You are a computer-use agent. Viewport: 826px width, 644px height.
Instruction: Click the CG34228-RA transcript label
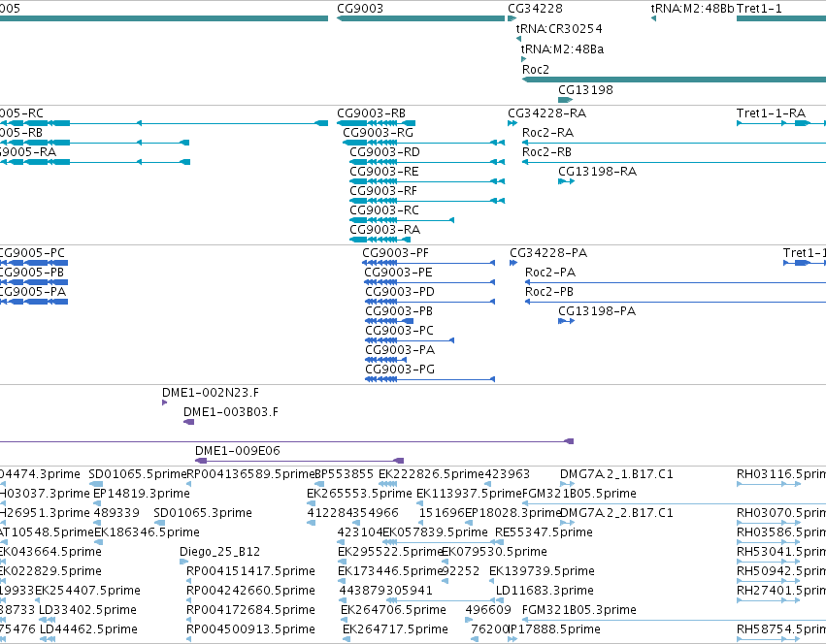pyautogui.click(x=546, y=113)
